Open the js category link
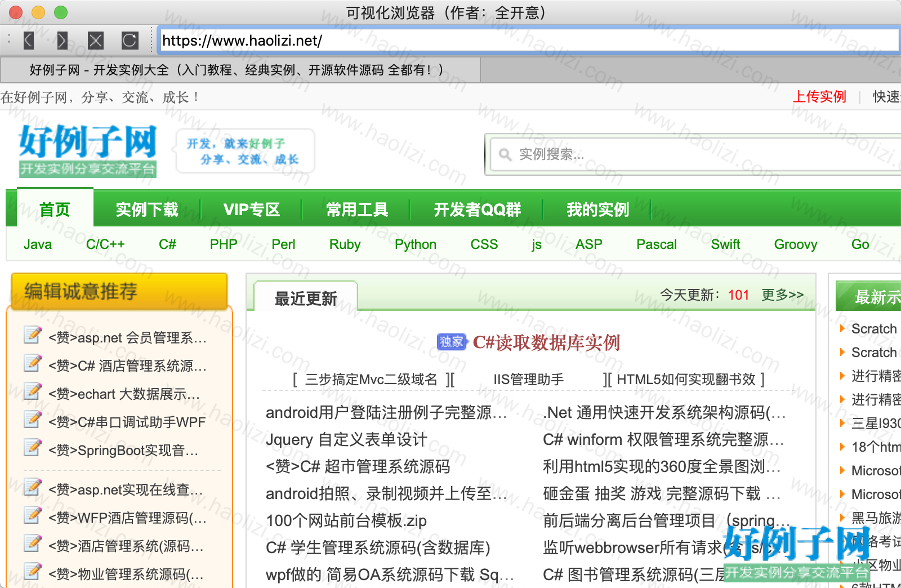 [x=537, y=244]
